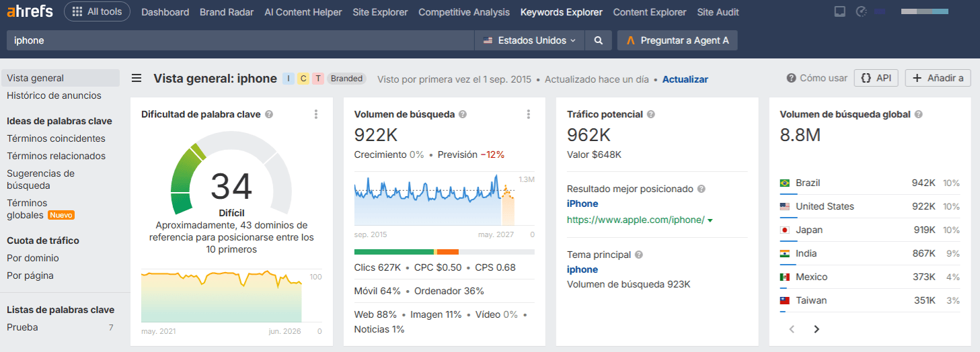
Task: Toggle the hamburger sidebar menu icon
Action: coord(137,79)
